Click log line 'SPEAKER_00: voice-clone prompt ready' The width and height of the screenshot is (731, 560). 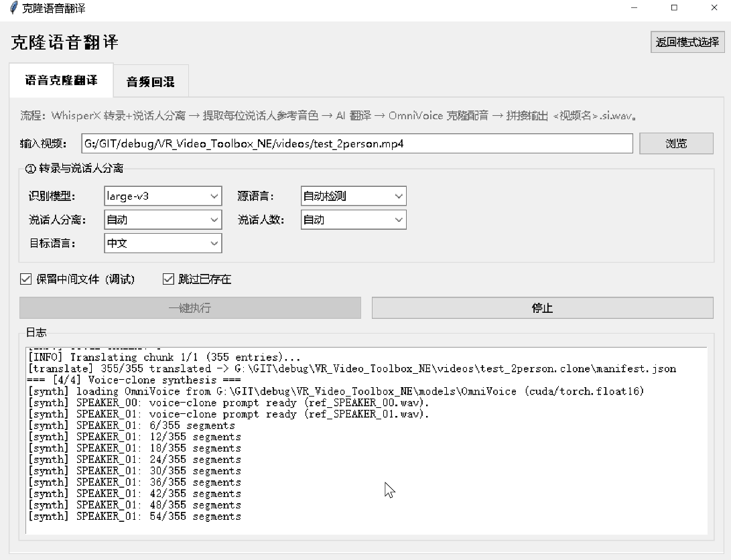[x=228, y=403]
